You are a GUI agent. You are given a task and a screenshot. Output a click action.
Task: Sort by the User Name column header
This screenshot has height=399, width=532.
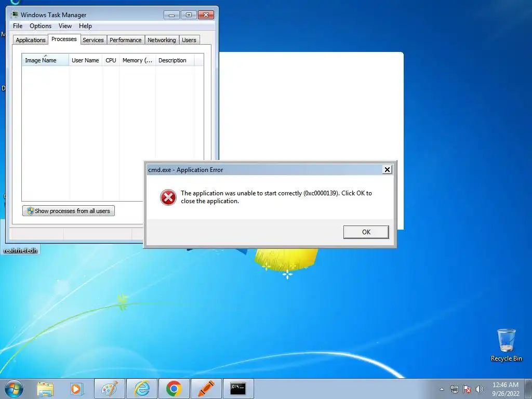85,60
